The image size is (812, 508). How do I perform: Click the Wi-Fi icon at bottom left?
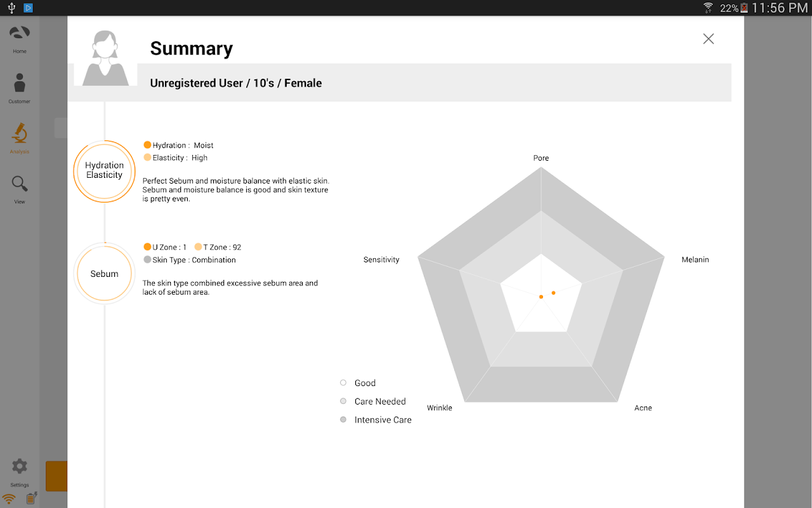click(x=9, y=499)
